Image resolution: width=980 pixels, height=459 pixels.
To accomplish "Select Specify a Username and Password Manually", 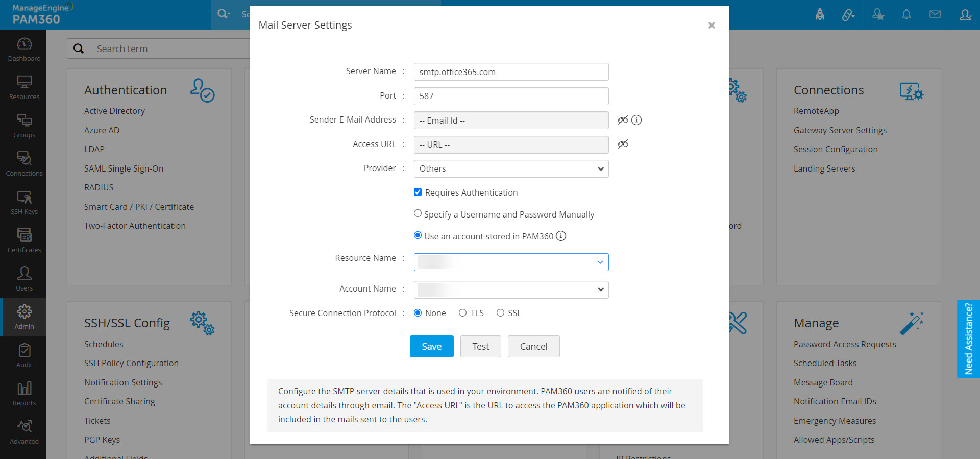I will [x=418, y=213].
